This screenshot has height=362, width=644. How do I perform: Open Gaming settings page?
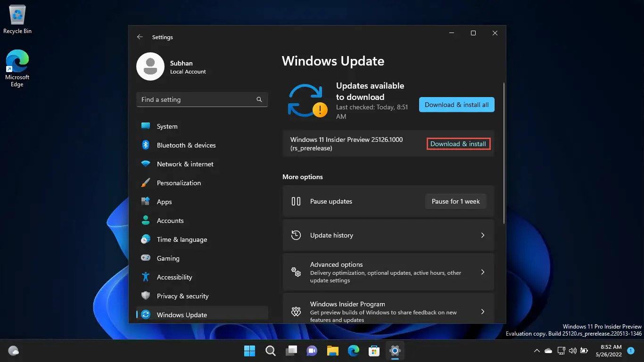coord(202,258)
